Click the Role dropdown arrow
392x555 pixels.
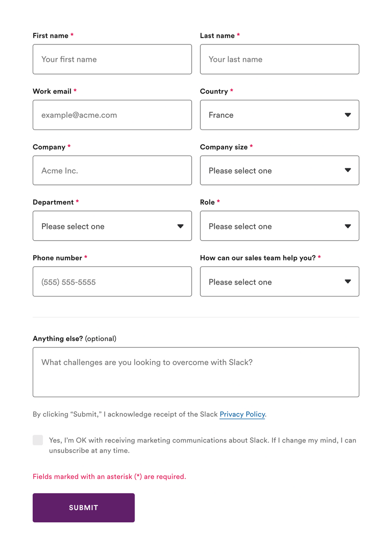pyautogui.click(x=348, y=226)
